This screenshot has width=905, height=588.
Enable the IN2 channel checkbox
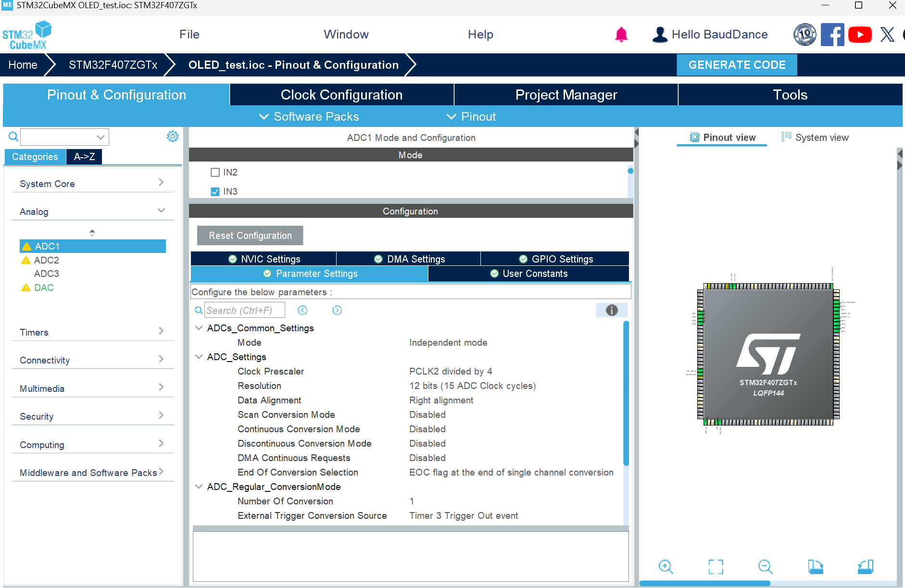click(215, 172)
